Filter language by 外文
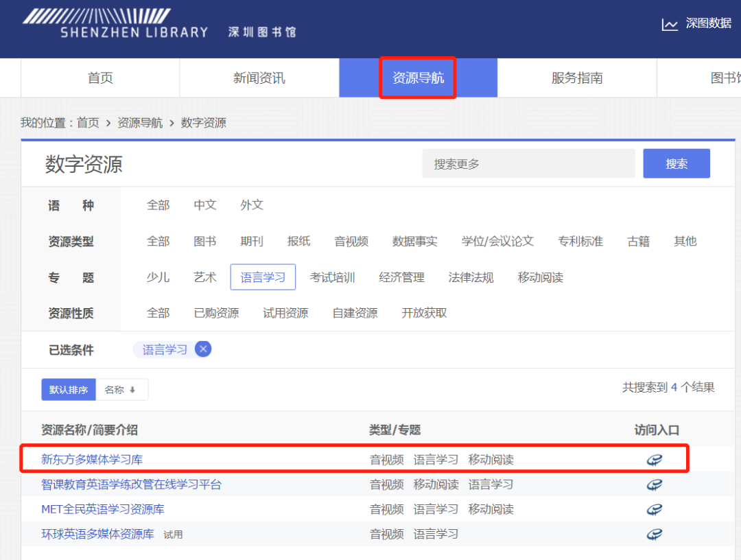This screenshot has width=741, height=560. click(x=252, y=205)
